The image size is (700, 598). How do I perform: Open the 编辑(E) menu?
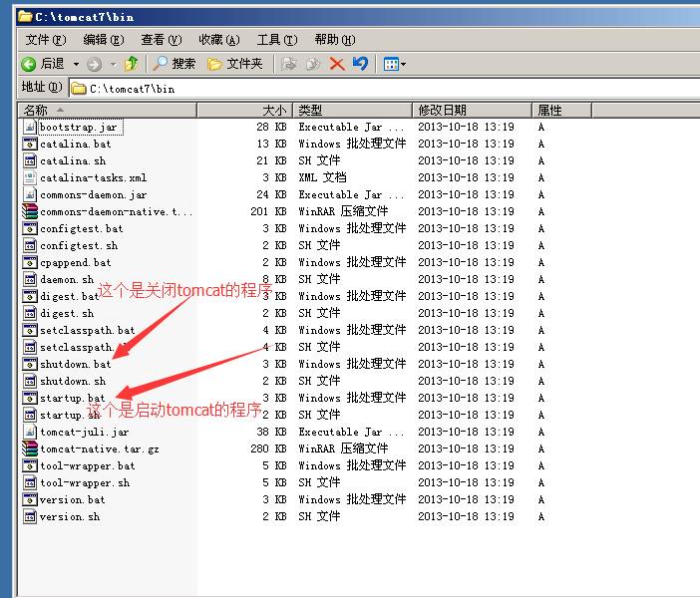(x=104, y=40)
